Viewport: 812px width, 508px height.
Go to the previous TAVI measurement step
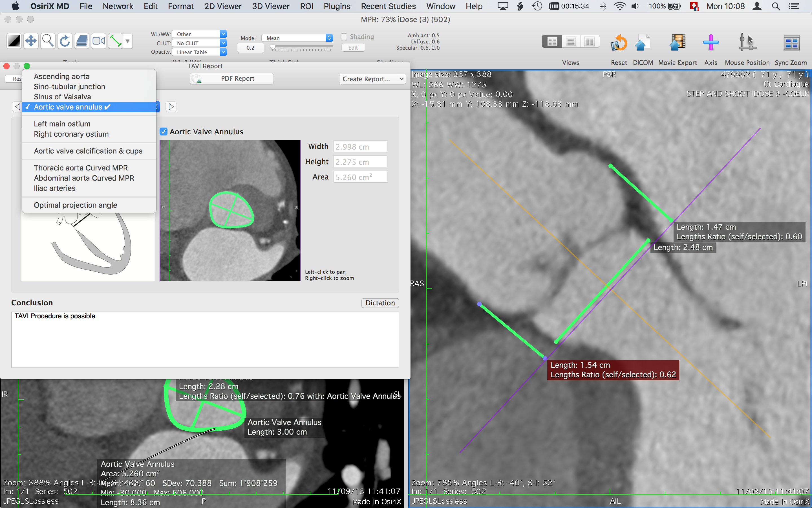point(17,106)
